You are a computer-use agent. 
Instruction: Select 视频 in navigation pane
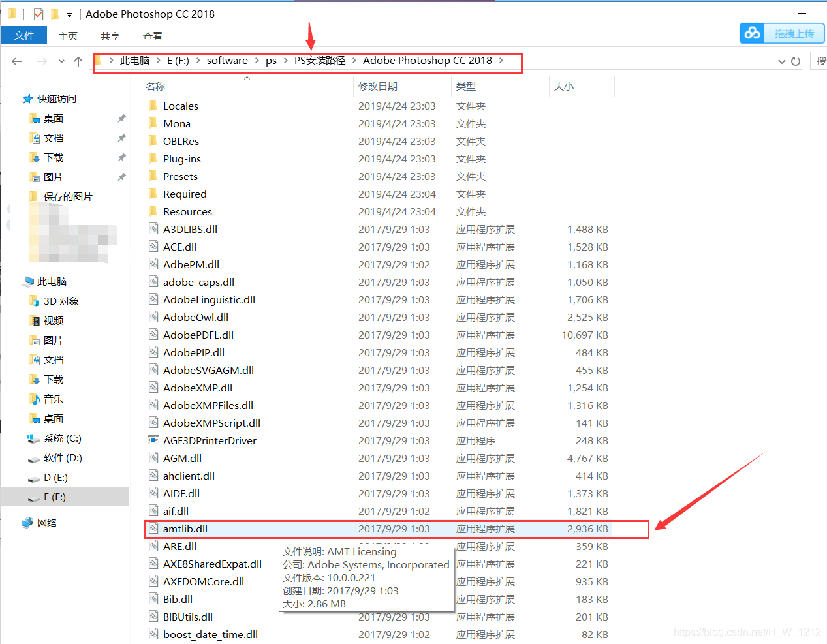pyautogui.click(x=54, y=321)
